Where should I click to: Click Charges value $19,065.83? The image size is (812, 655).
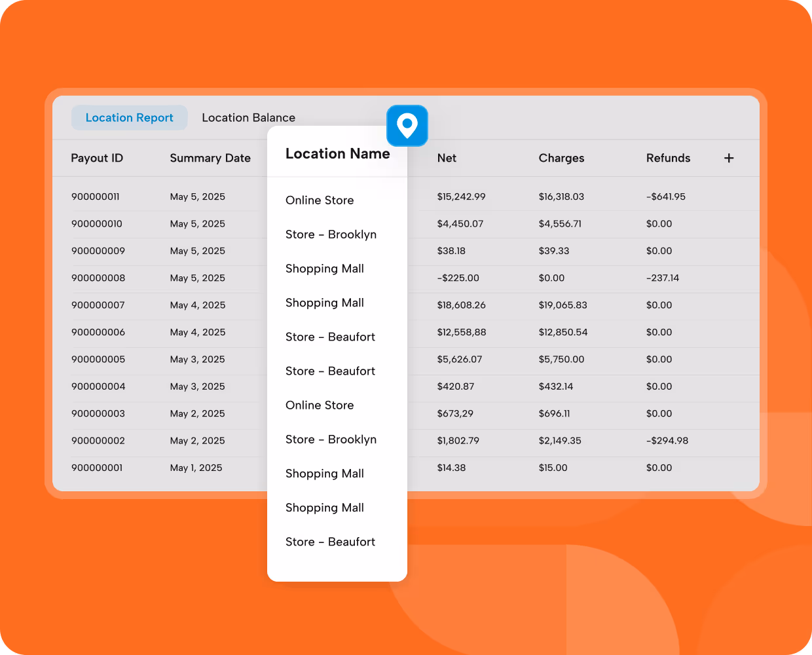[563, 305]
